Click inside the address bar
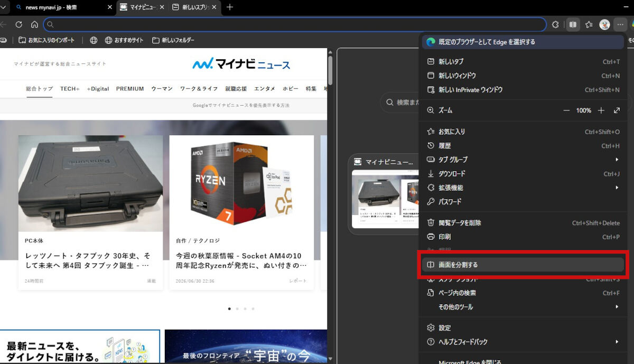Image resolution: width=634 pixels, height=364 pixels. coord(295,24)
